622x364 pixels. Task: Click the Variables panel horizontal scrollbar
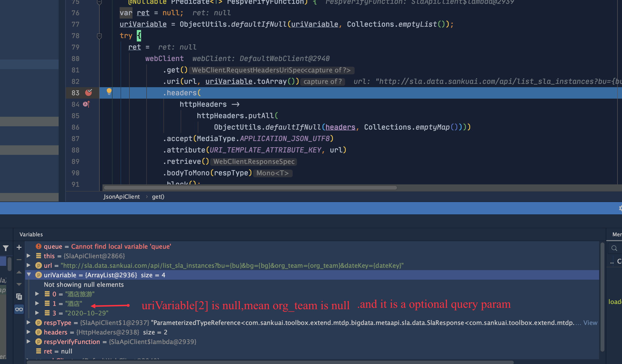pos(270,362)
